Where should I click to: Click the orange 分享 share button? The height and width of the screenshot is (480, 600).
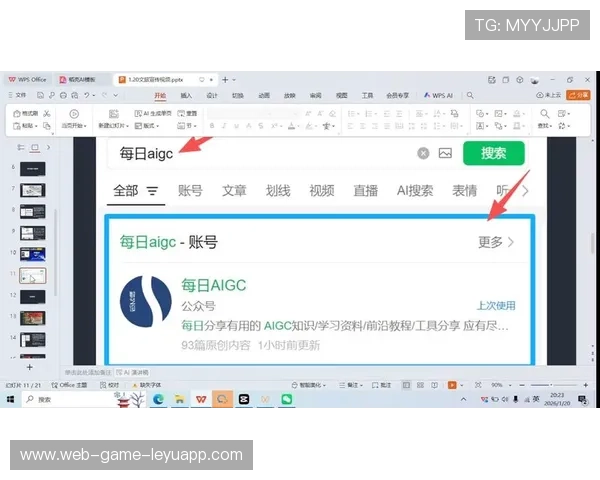[578, 95]
